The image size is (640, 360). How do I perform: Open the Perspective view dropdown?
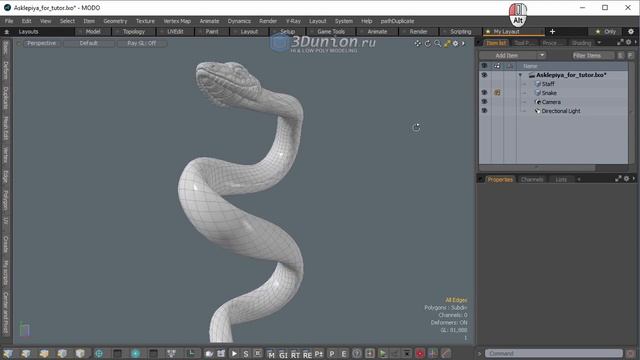point(41,43)
